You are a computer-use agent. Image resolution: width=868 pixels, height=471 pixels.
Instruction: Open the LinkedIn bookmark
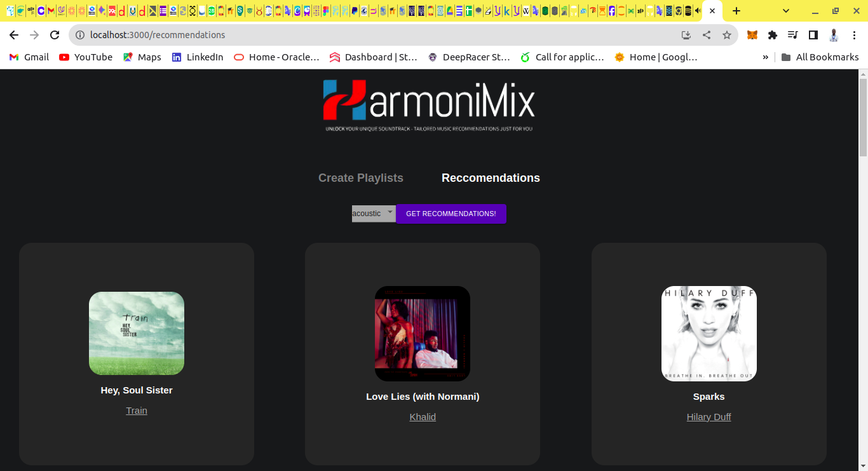198,57
